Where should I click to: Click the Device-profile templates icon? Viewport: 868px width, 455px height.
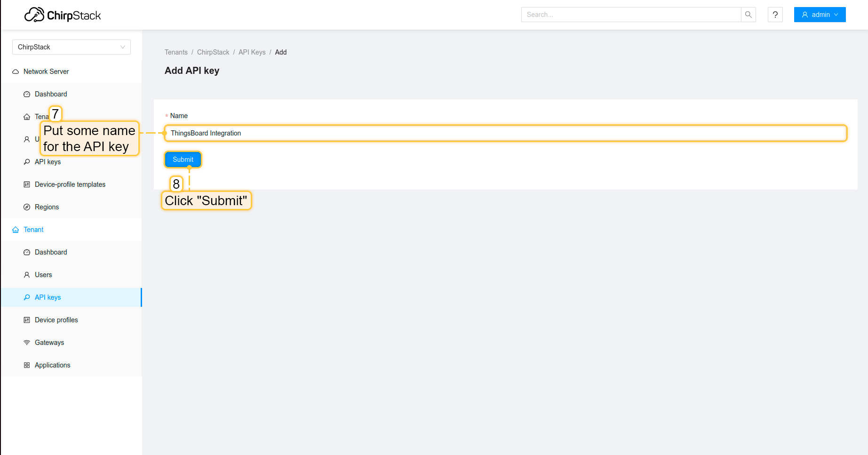click(27, 184)
